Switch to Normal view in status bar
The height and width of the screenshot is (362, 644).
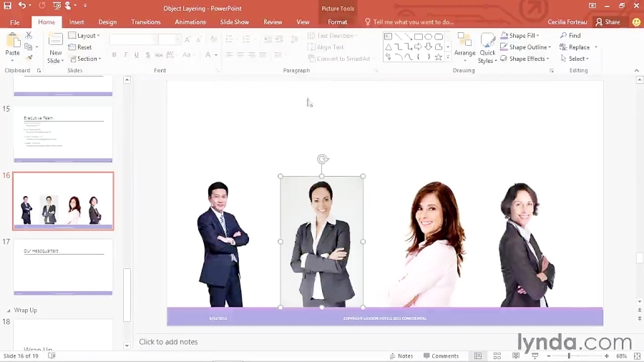[478, 356]
